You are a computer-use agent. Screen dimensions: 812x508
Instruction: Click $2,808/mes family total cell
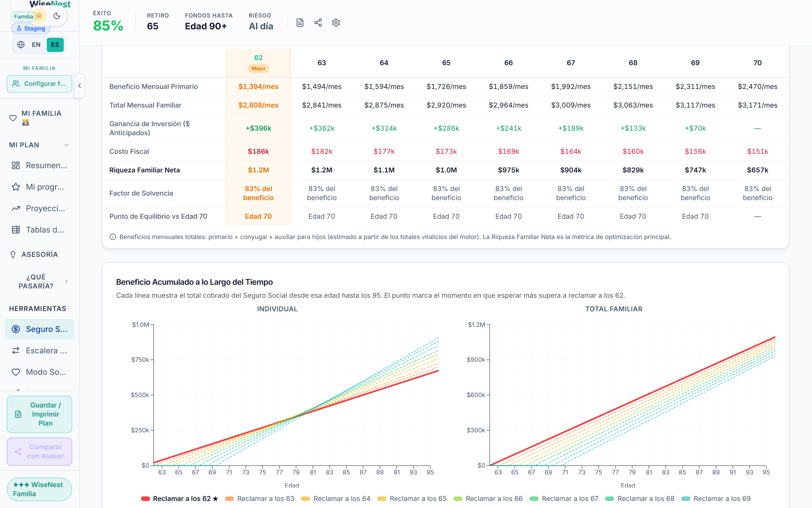(258, 105)
